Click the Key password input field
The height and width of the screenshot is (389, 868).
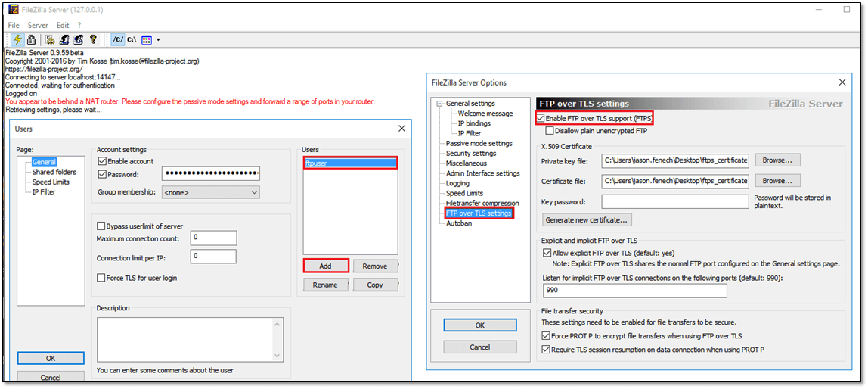pos(675,202)
